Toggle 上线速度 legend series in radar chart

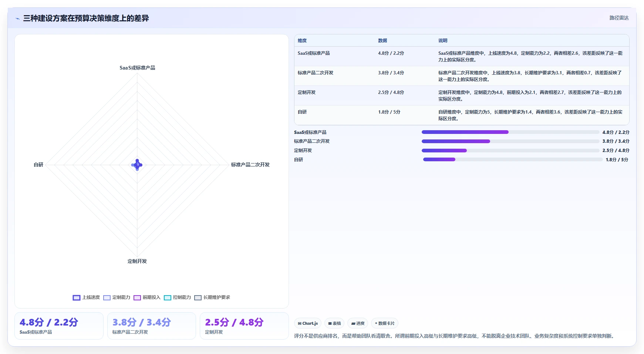[x=86, y=297]
